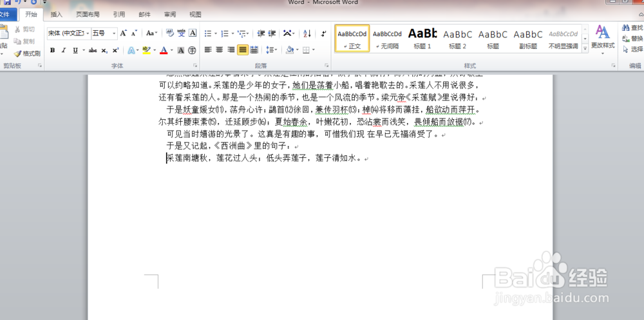This screenshot has width=644, height=320.
Task: Apply the 副标题 (Subtitle) style
Action: click(528, 38)
